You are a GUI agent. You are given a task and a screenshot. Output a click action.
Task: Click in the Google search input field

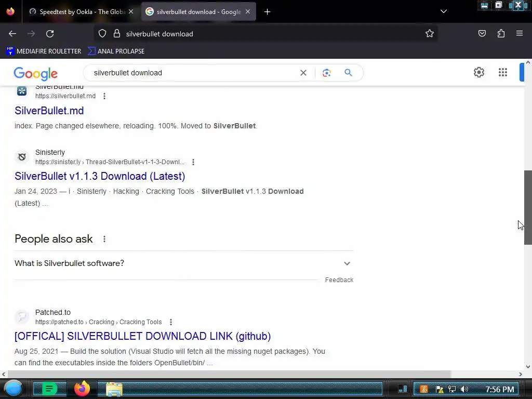point(193,73)
